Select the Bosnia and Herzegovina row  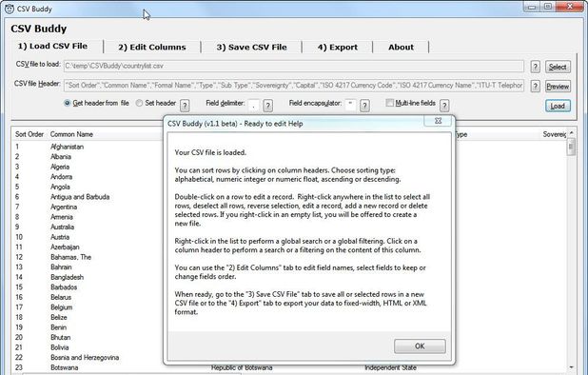point(85,357)
